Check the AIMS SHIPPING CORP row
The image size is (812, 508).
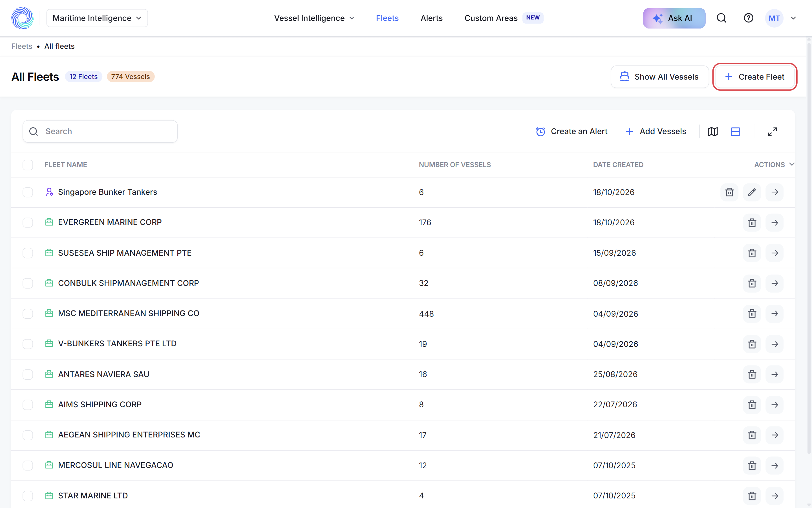[28, 404]
